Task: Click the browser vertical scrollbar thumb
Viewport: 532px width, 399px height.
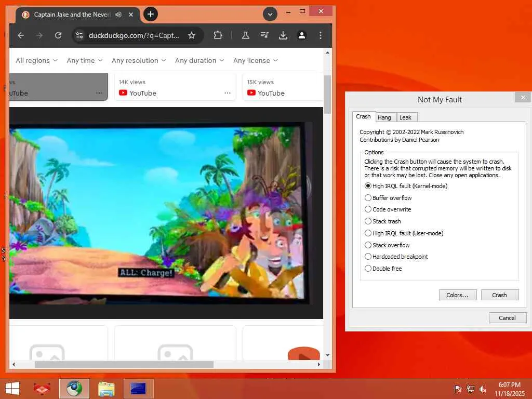Action: pyautogui.click(x=327, y=95)
